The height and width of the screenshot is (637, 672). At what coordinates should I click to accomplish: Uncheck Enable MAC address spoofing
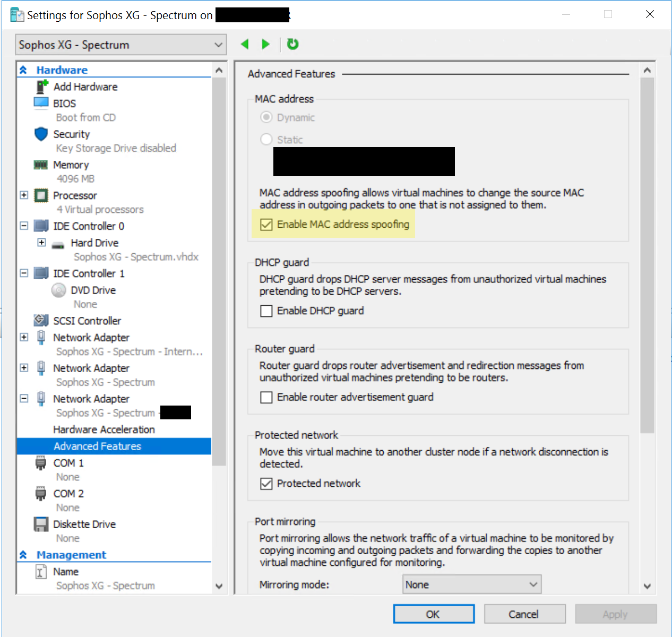(266, 225)
